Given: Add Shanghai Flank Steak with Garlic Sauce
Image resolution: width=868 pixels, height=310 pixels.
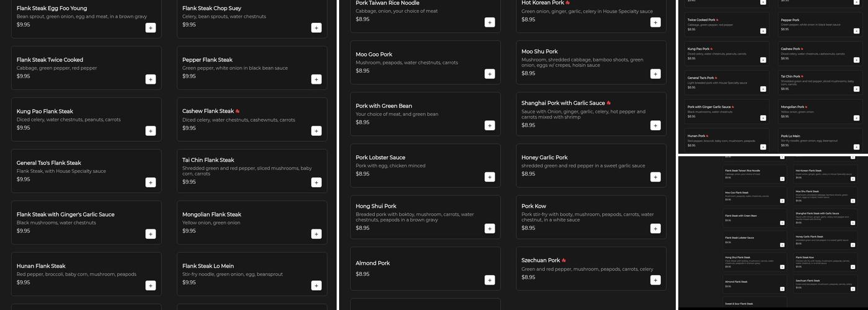Looking at the screenshot, I should (853, 223).
